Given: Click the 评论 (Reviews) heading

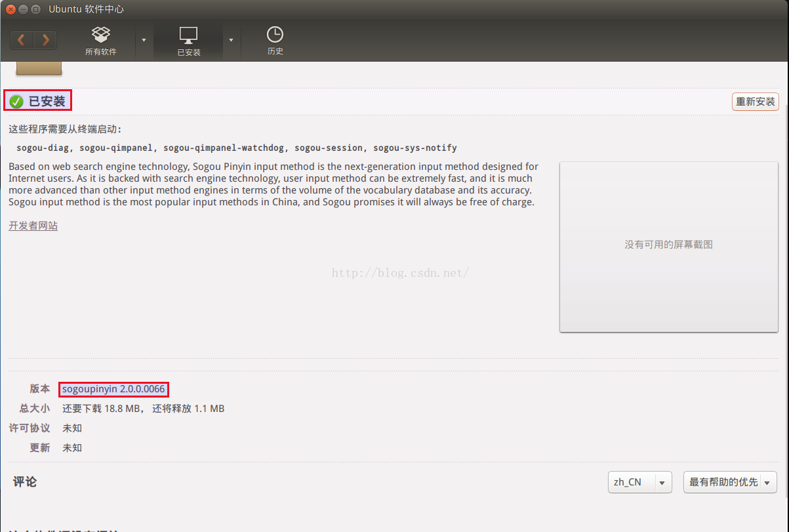Looking at the screenshot, I should pyautogui.click(x=25, y=482).
